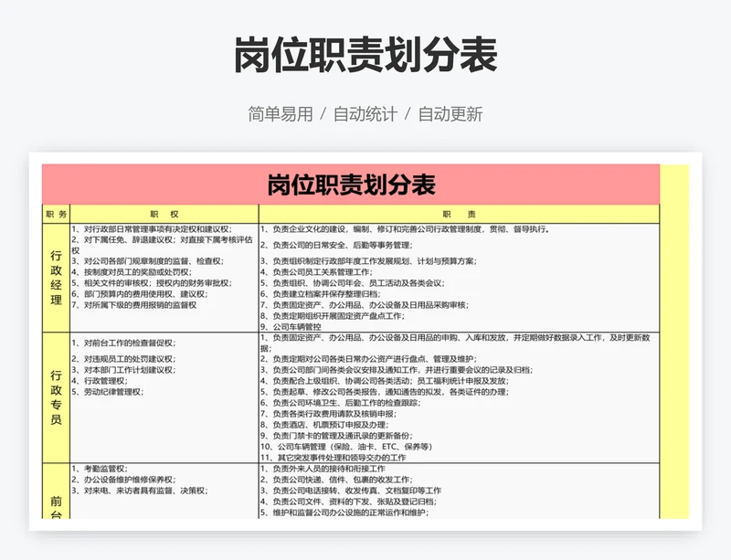Click line 负责酒店、机票预订申报及办理
The image size is (731, 560).
[x=324, y=425]
